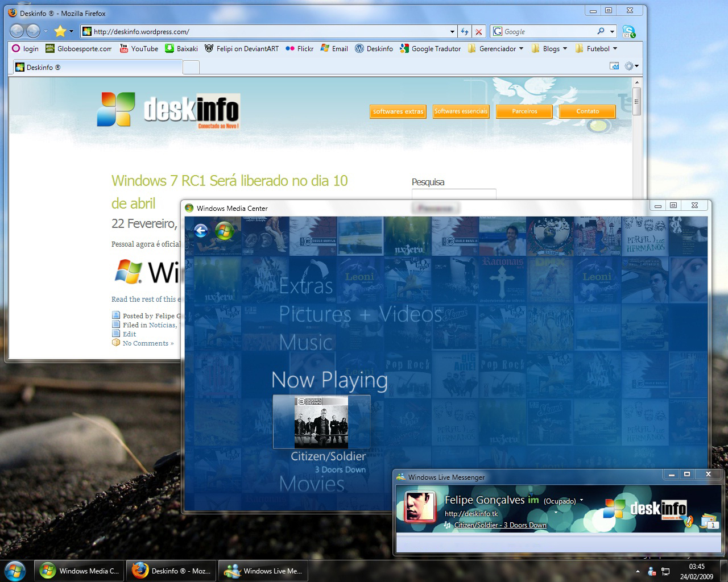This screenshot has width=728, height=582.
Task: Click network icon in system tray
Action: point(665,571)
